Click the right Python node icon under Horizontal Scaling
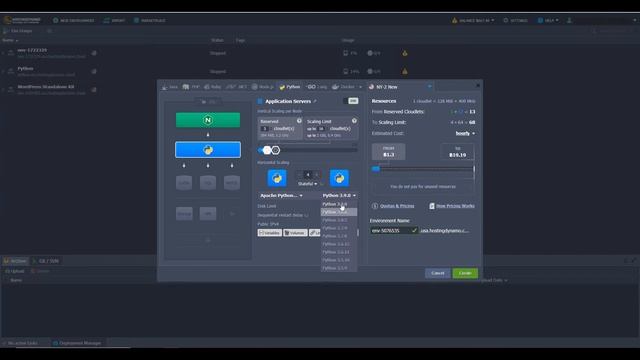The width and height of the screenshot is (640, 360). 339,178
